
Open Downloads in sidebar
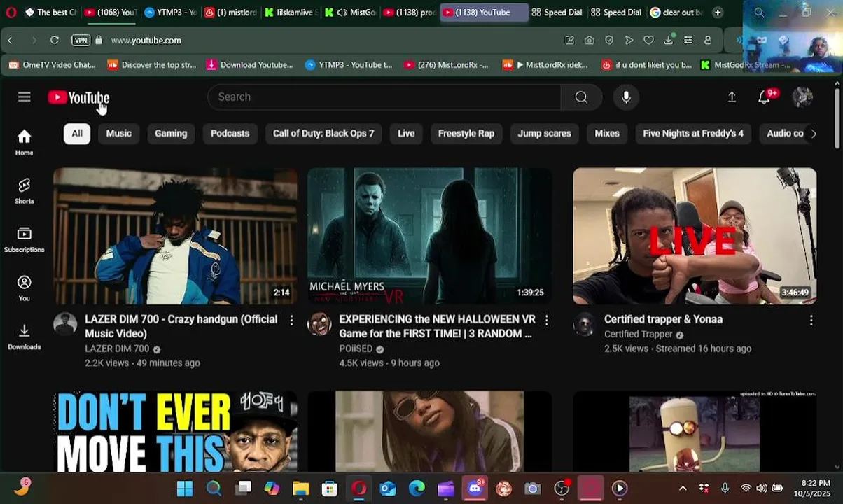point(25,337)
